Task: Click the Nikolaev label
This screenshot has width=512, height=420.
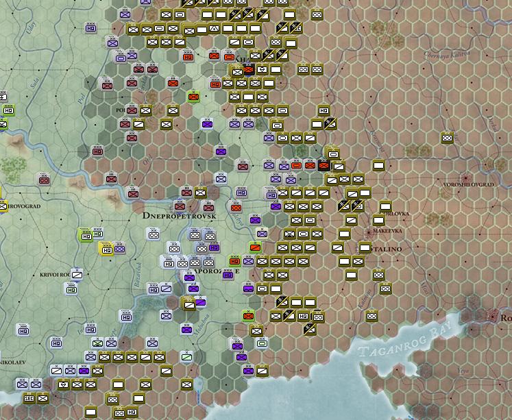Action: (13, 362)
